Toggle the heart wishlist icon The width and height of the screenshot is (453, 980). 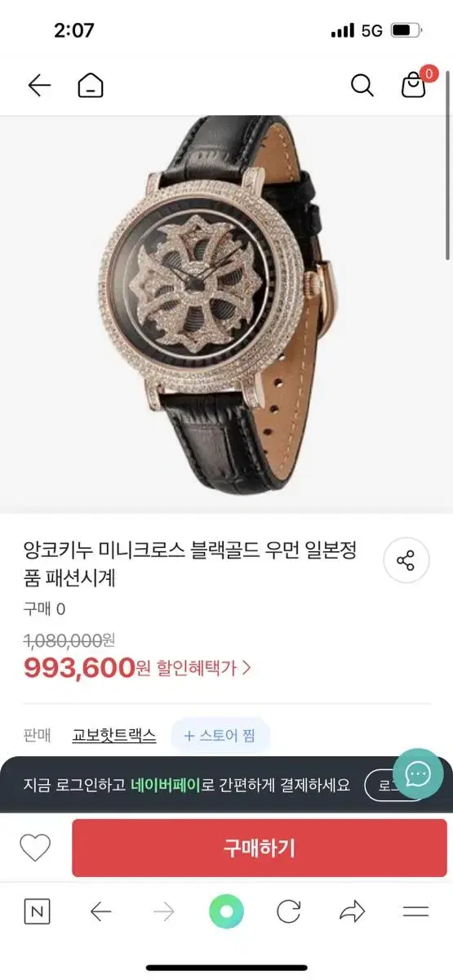click(35, 849)
